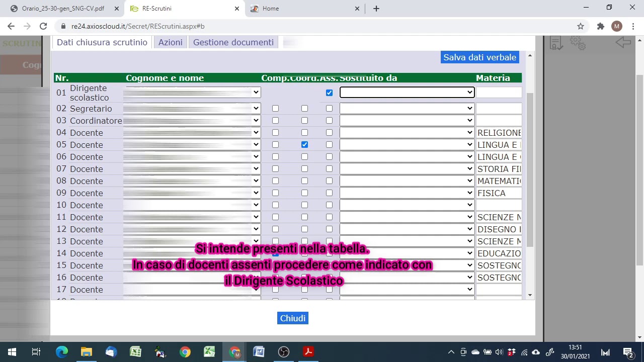The width and height of the screenshot is (644, 362).
Task: Click the browser forward arrow
Action: tap(27, 26)
